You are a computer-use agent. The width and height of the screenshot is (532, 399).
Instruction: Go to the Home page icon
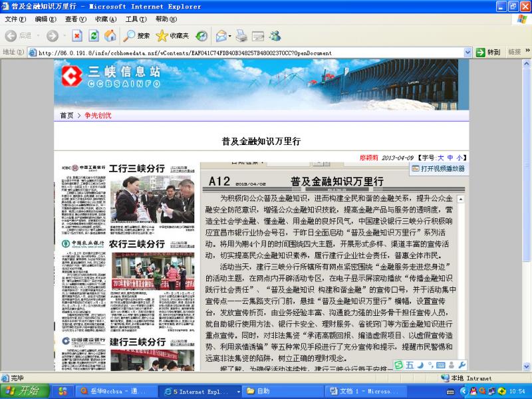[110, 36]
